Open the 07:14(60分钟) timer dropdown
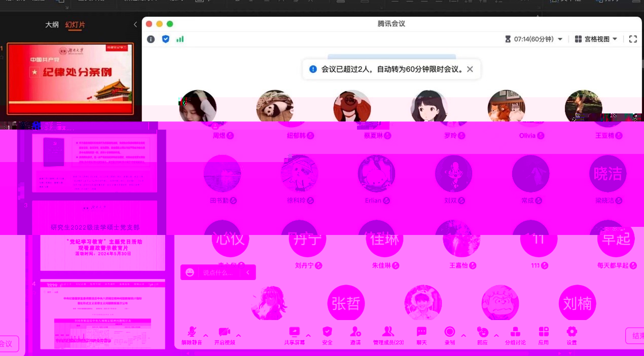This screenshot has height=356, width=644. [x=534, y=39]
